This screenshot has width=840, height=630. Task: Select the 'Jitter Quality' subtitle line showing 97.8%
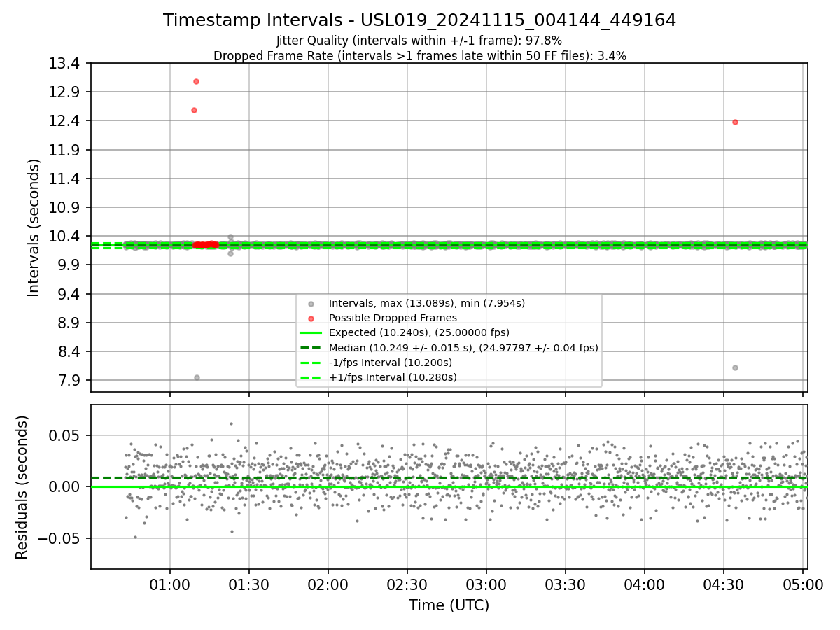point(419,41)
